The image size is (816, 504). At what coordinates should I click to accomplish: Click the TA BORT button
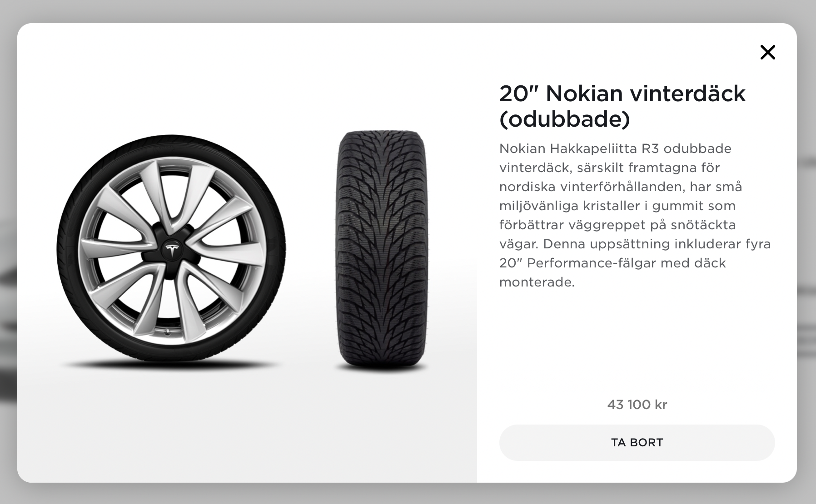point(637,442)
